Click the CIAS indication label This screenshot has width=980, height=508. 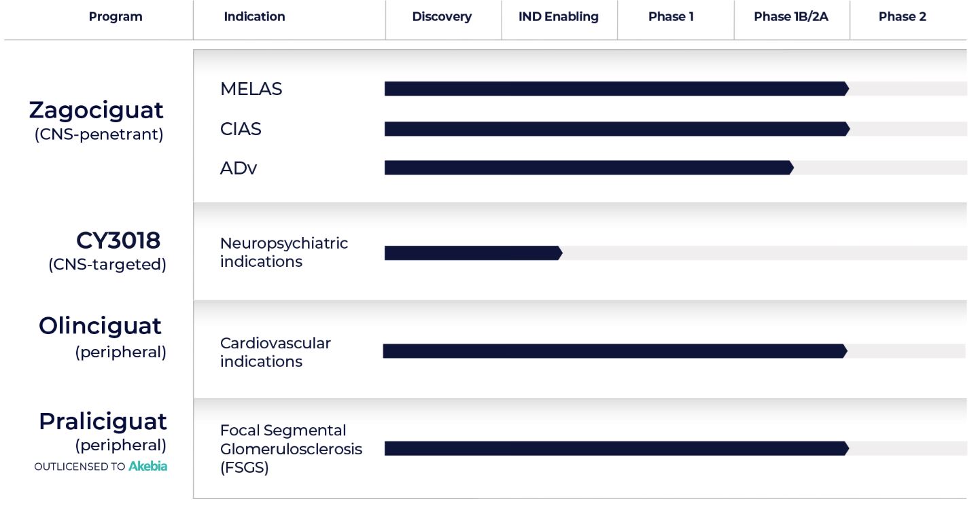[241, 129]
